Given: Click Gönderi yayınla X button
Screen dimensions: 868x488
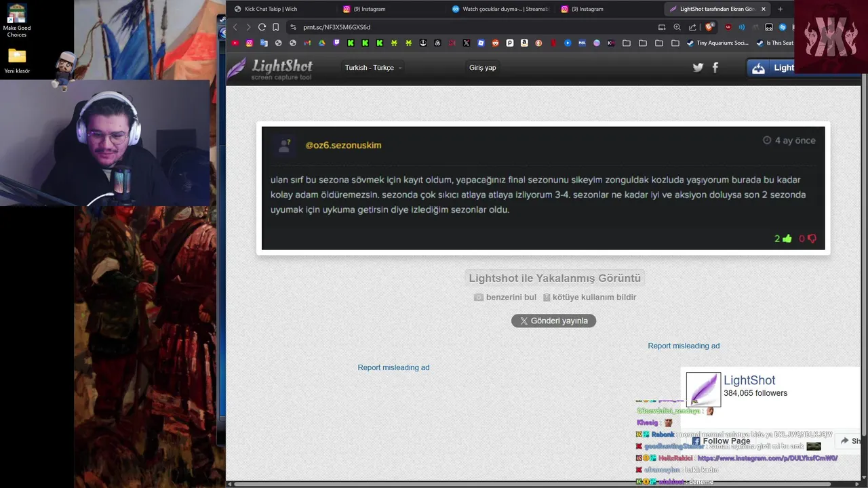Looking at the screenshot, I should (553, 321).
